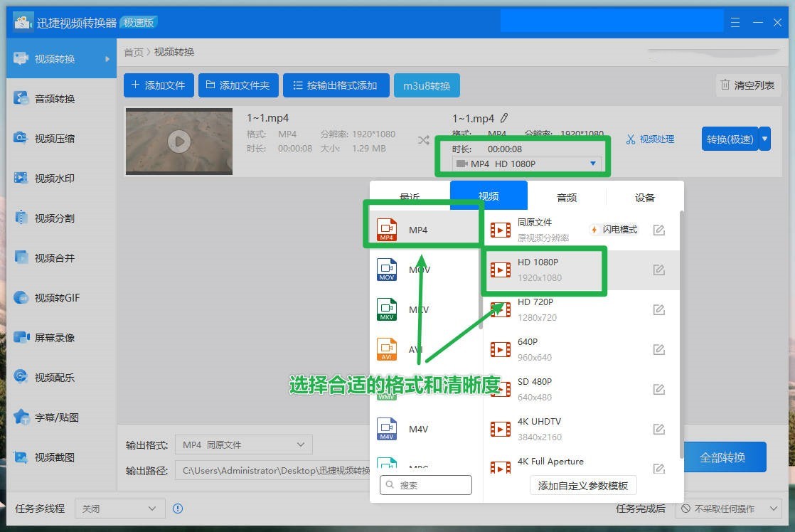Image resolution: width=795 pixels, height=532 pixels.
Task: Toggle the 任务多线程 setting to open
Action: [x=119, y=509]
